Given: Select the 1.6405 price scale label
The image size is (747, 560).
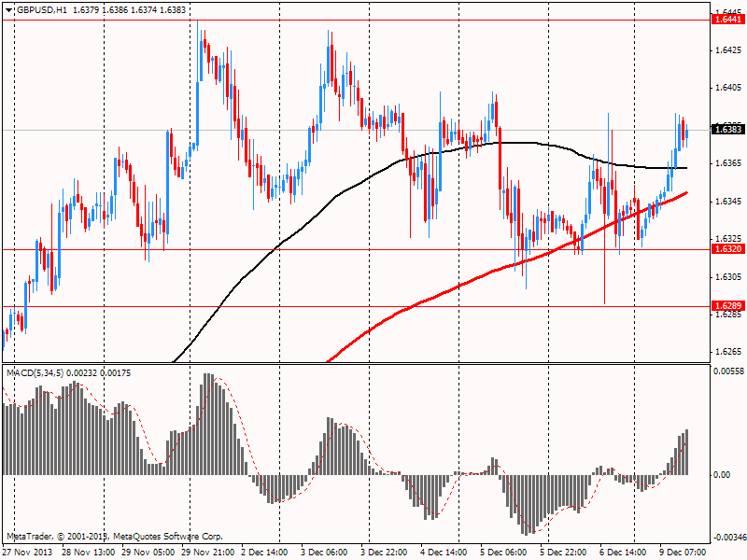Looking at the screenshot, I should [x=728, y=88].
